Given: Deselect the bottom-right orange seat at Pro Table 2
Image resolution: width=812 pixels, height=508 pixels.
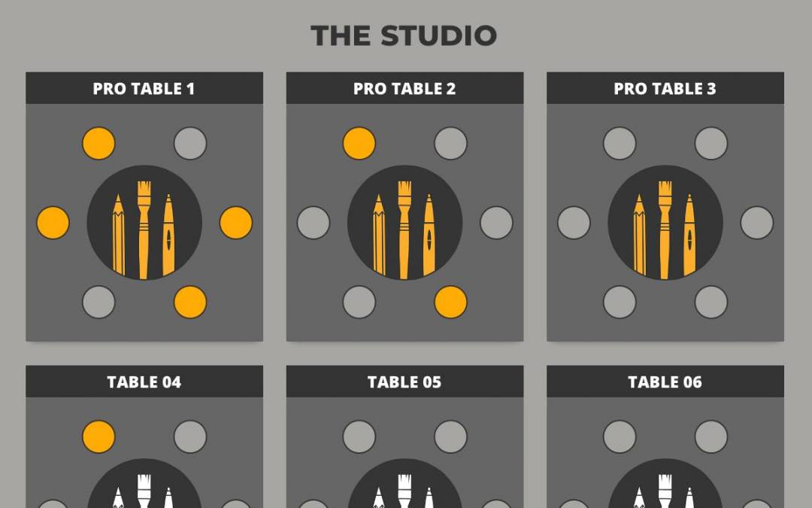Looking at the screenshot, I should [450, 303].
